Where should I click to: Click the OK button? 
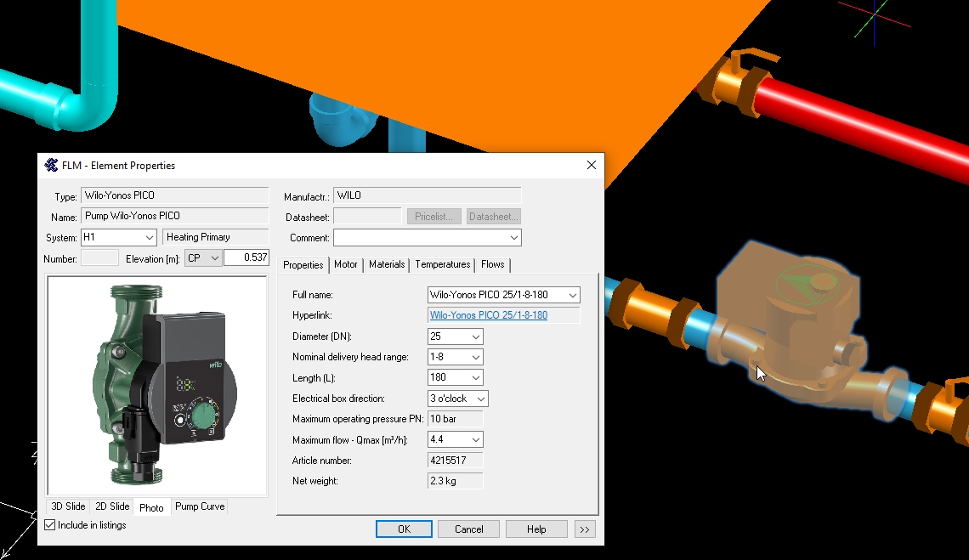pos(404,529)
